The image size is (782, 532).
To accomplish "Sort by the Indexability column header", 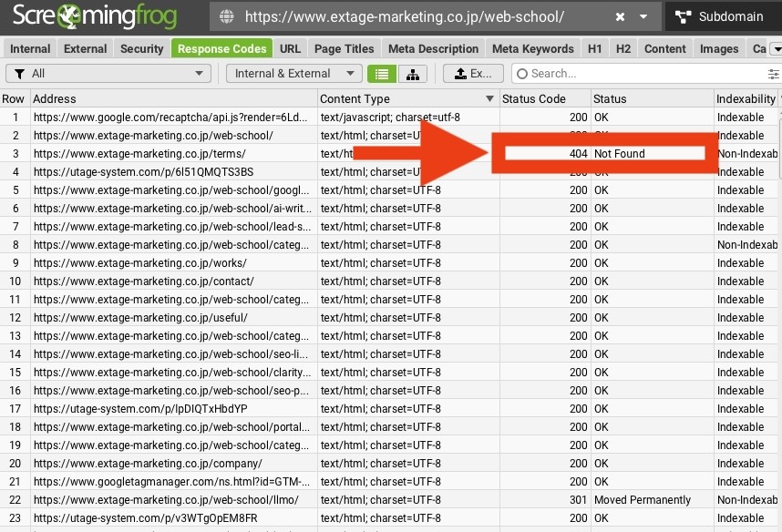I will [746, 98].
